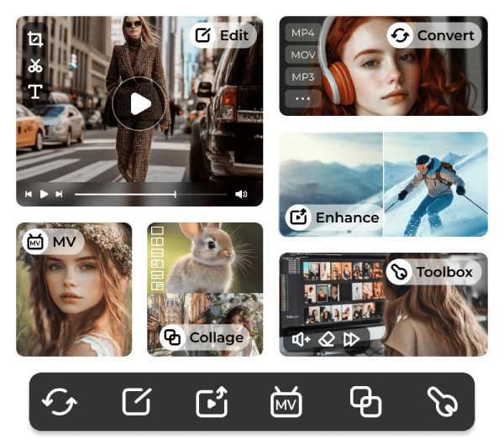504x439 pixels.
Task: Click the MV portrait girl thumbnail
Action: [74, 290]
